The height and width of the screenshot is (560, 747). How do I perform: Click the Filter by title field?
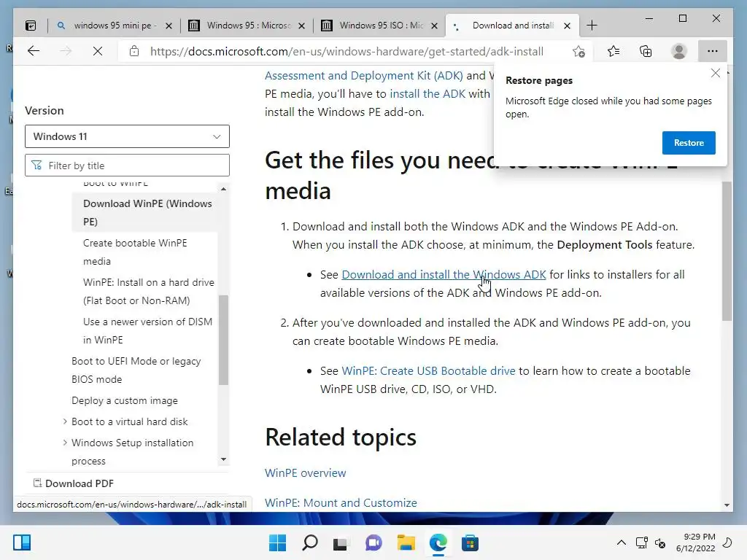click(x=127, y=166)
